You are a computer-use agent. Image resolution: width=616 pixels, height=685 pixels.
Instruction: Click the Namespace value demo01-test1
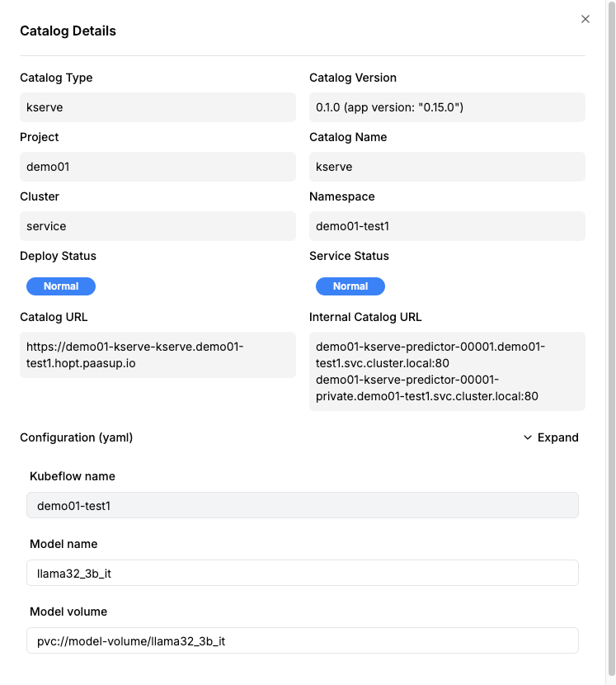click(x=447, y=226)
